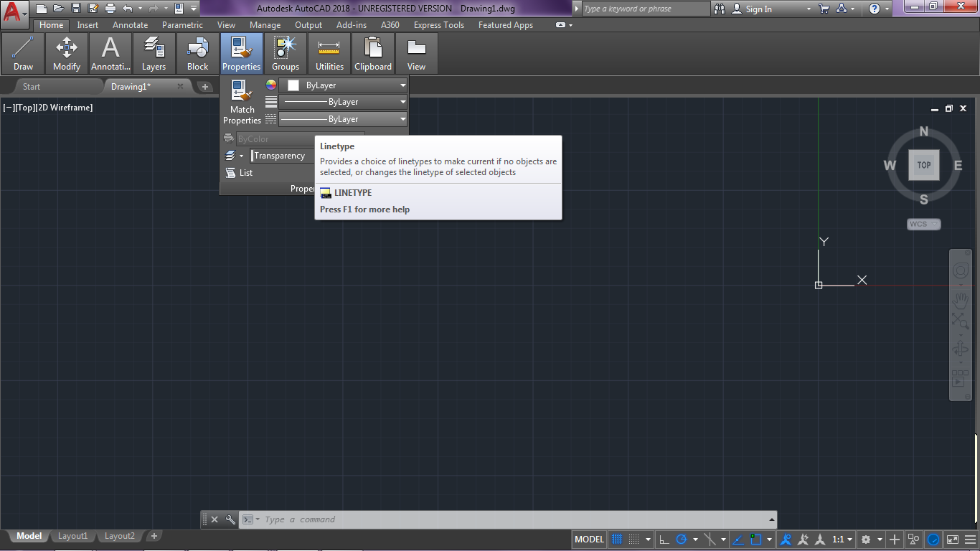Click status bar Customization menu icon
980x551 pixels.
970,540
